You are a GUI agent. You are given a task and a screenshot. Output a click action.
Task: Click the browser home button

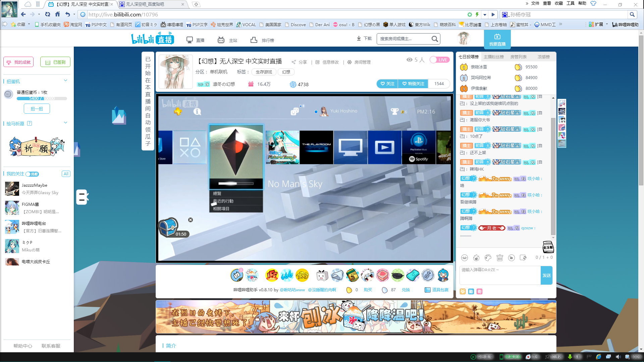57,14
